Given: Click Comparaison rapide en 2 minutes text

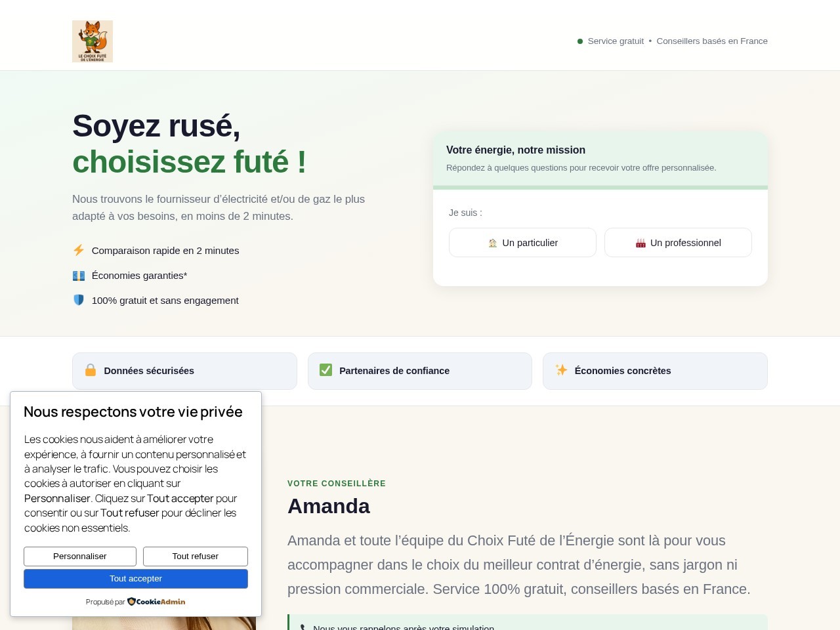Looking at the screenshot, I should 165,251.
